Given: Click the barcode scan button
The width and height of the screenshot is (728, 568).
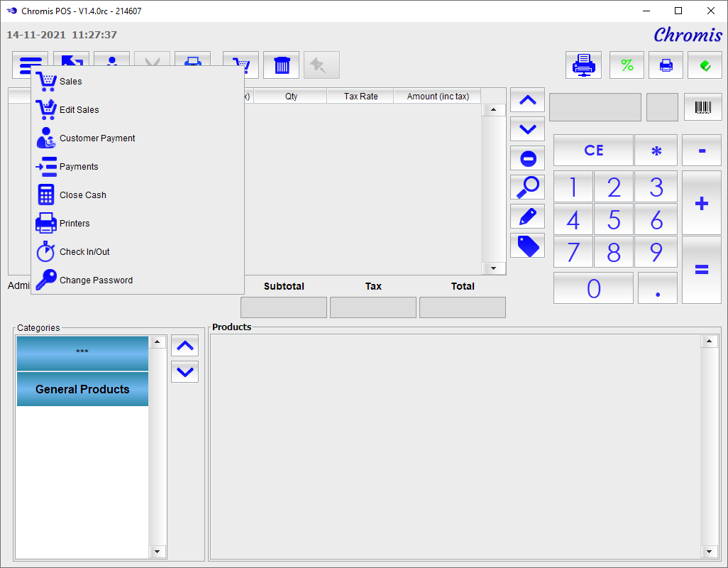Looking at the screenshot, I should tap(703, 107).
